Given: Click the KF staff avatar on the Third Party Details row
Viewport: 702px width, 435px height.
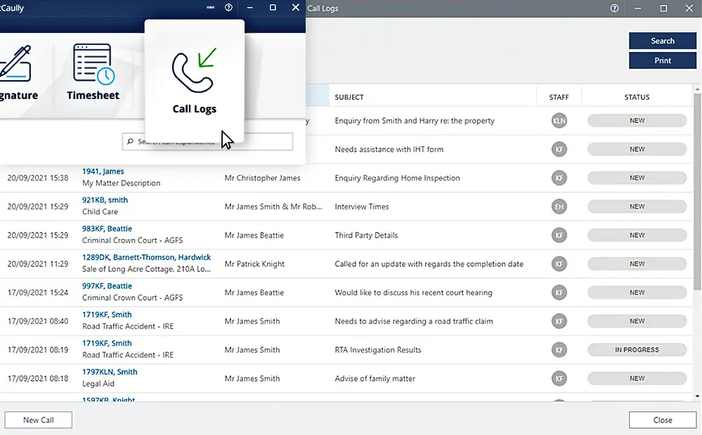Looking at the screenshot, I should (x=559, y=235).
